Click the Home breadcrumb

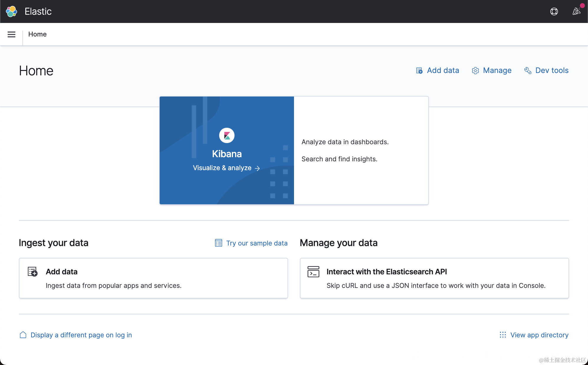[x=37, y=34]
